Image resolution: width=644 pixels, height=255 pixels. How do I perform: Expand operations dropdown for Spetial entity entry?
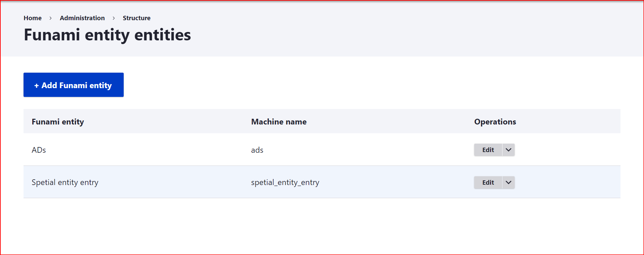[509, 182]
